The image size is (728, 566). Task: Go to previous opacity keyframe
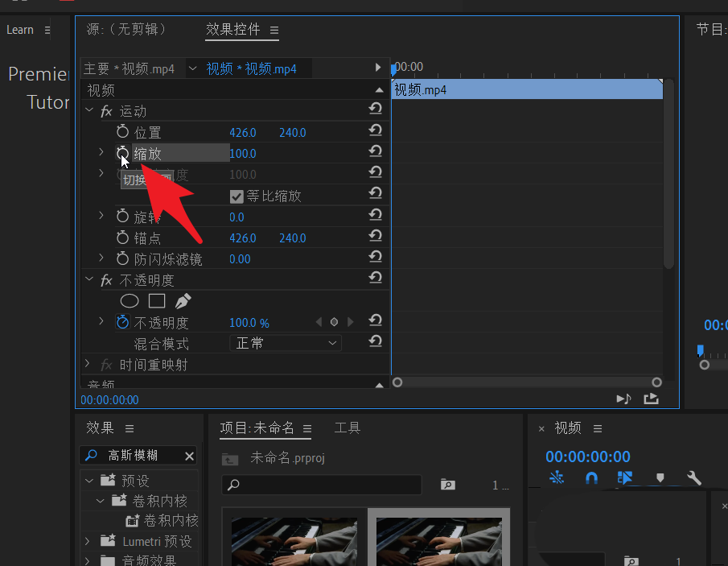click(319, 322)
